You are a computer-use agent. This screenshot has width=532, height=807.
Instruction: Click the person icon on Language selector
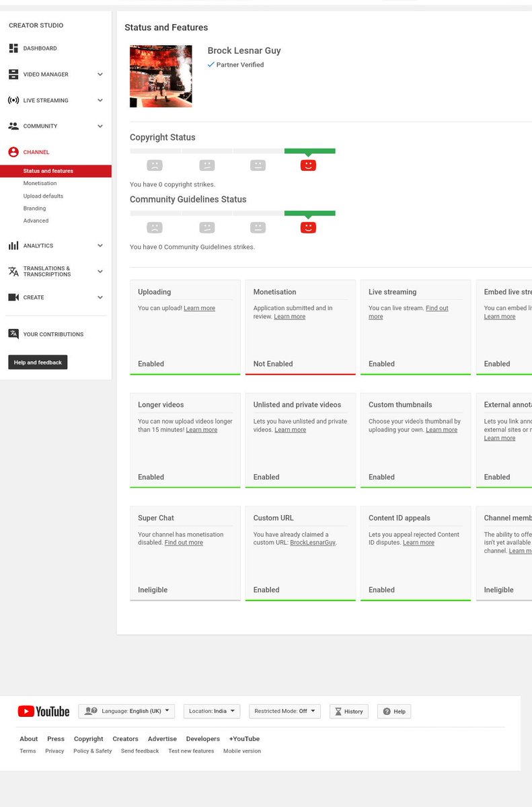[91, 711]
